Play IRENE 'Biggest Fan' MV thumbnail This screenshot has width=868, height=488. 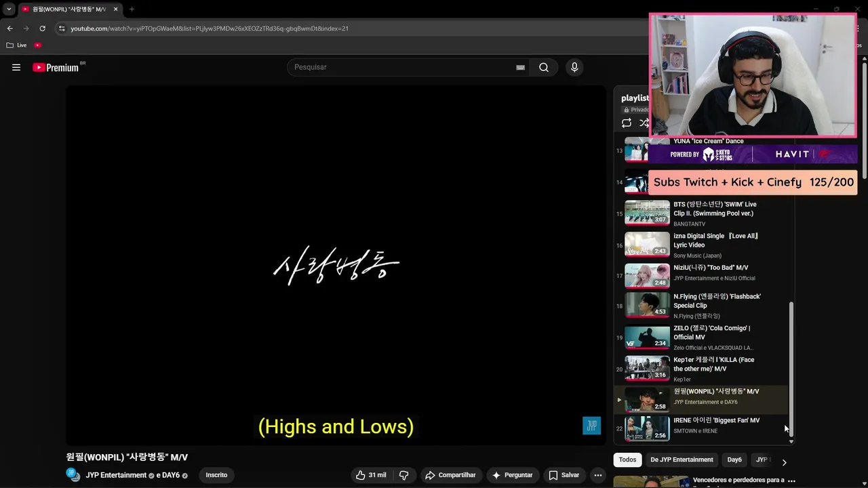tap(647, 428)
